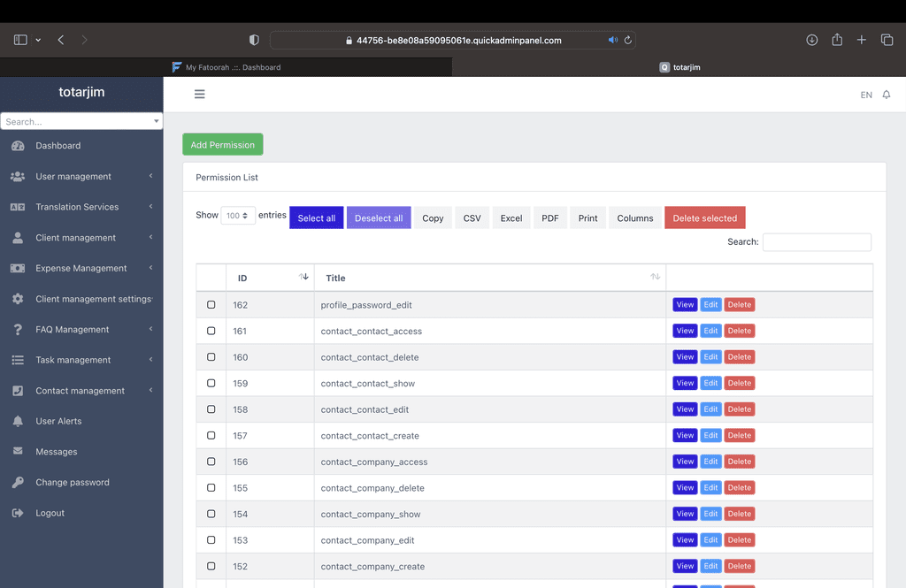Check the row for contact_company_delete
The height and width of the screenshot is (588, 906).
pyautogui.click(x=211, y=487)
